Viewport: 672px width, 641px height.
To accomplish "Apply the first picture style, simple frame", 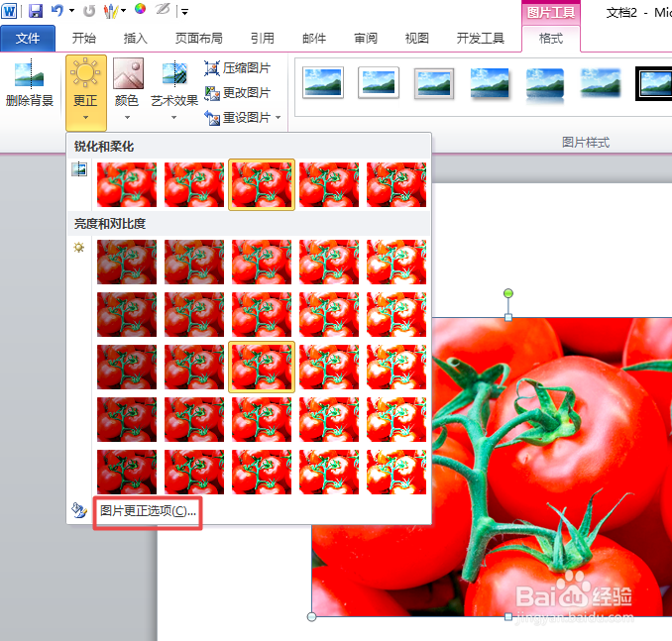I will pyautogui.click(x=323, y=82).
